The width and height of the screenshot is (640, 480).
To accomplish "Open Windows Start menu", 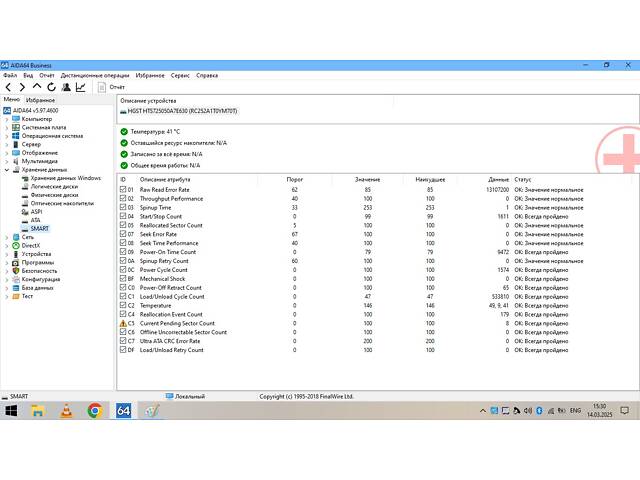I will [x=11, y=411].
